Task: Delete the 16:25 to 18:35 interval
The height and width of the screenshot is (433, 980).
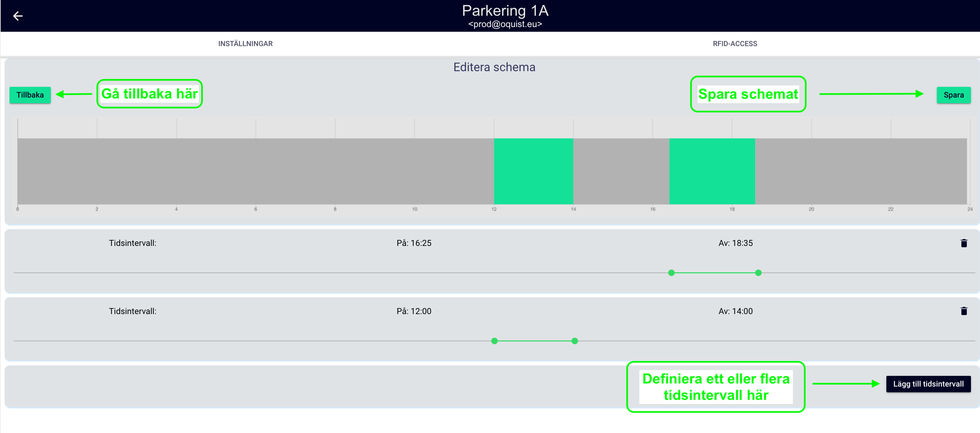Action: point(963,243)
